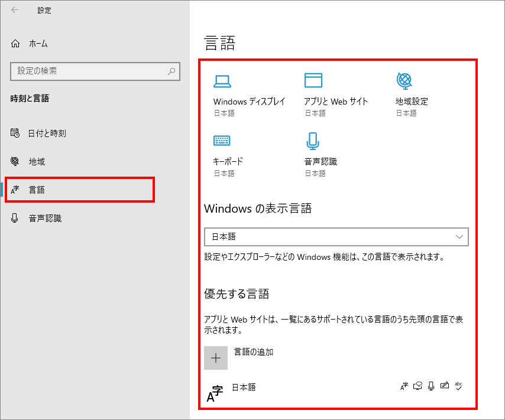Click the アプリと Web サイト window icon
This screenshot has height=420, width=505.
coord(313,80)
